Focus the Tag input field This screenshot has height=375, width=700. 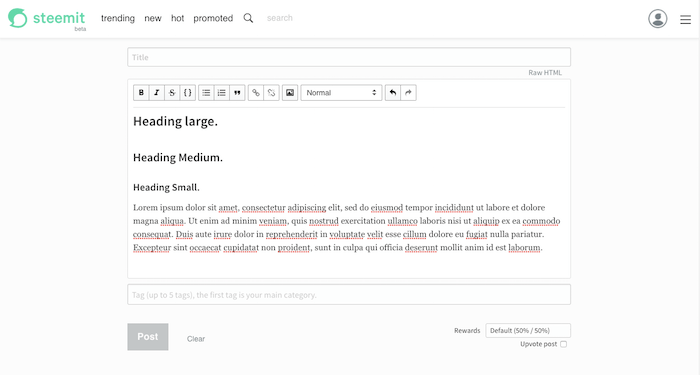(x=349, y=295)
